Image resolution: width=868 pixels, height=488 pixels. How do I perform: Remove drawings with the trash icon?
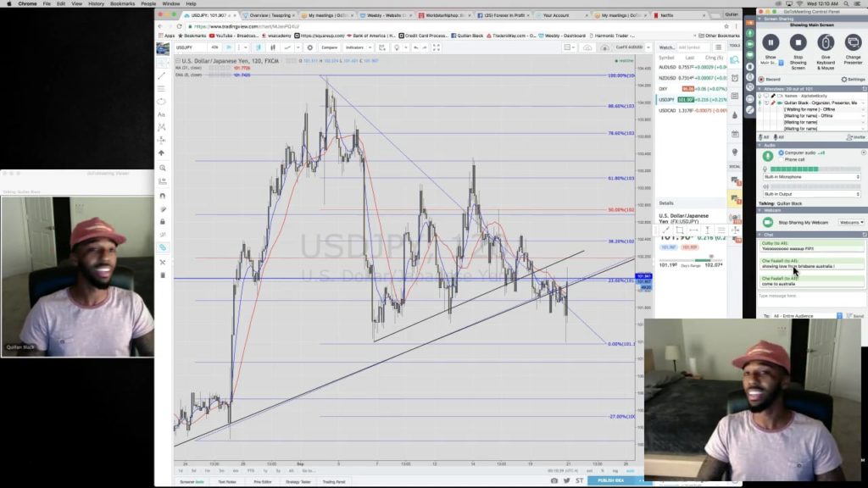click(162, 275)
